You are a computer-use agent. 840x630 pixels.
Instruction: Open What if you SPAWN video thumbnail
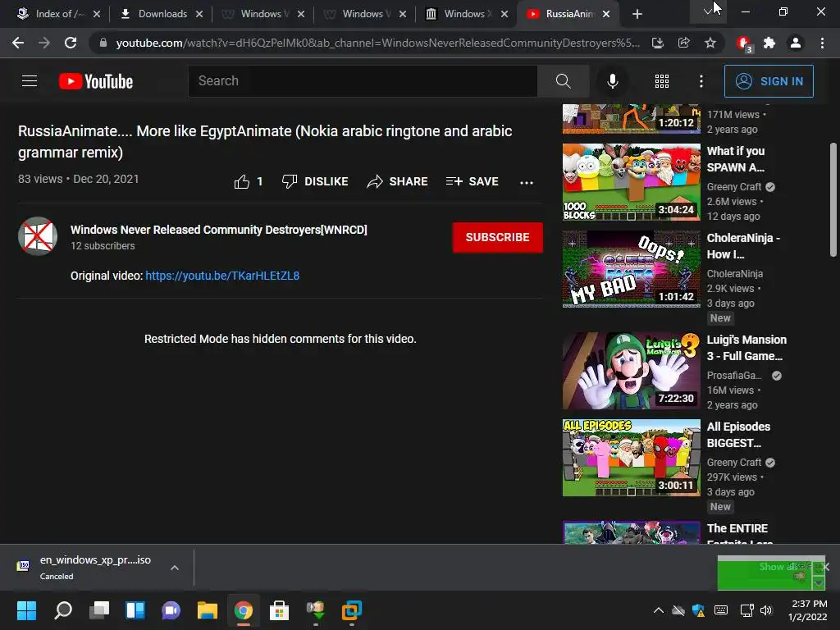(631, 182)
